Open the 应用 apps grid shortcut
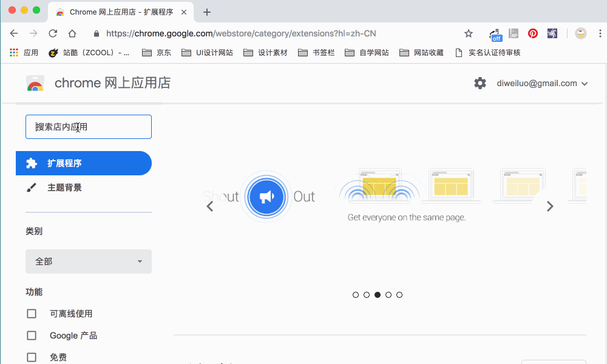This screenshot has width=607, height=364. point(24,53)
